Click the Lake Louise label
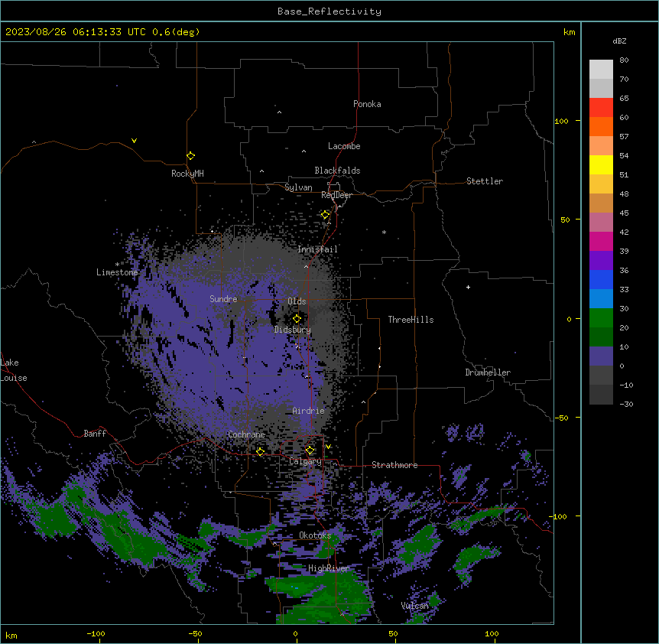The width and height of the screenshot is (659, 644). tap(14, 370)
